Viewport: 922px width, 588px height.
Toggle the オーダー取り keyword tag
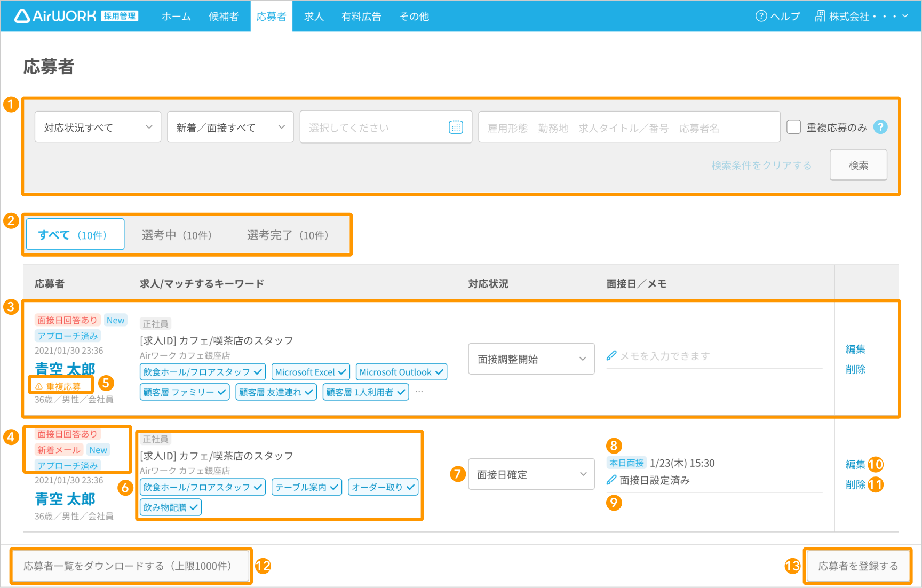(383, 487)
